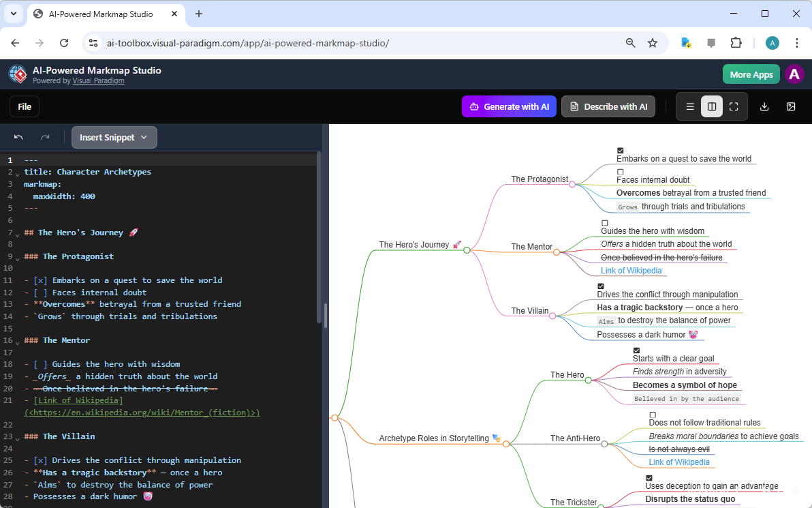Switch to editor-only layout view

[690, 106]
